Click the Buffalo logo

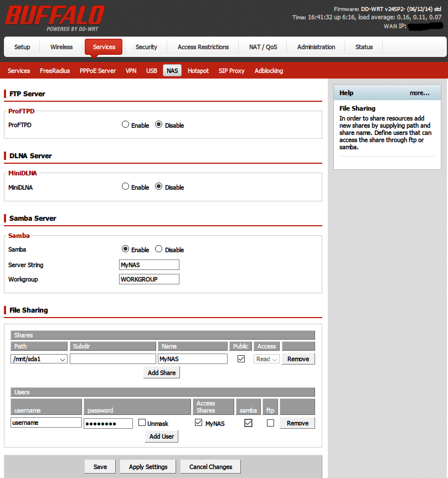tap(54, 18)
